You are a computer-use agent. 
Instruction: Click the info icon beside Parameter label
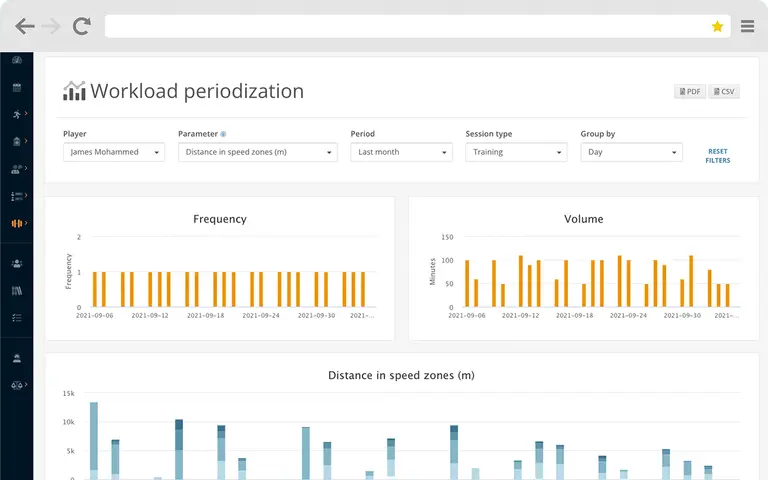tap(223, 134)
